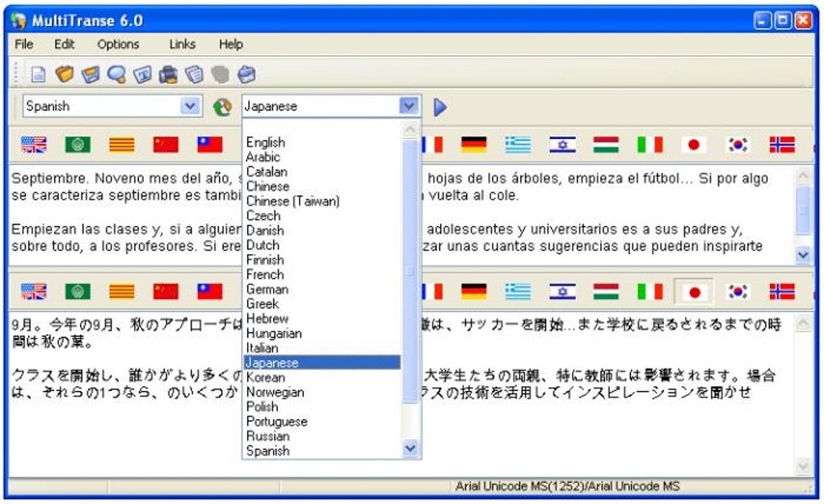The image size is (824, 504).
Task: Click the language list scrollbar down arrow
Action: [410, 448]
